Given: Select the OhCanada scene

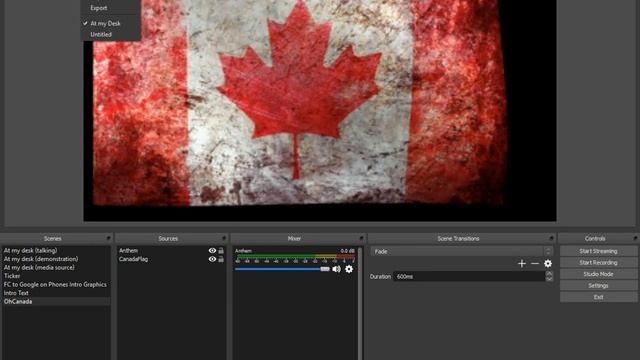Looking at the screenshot, I should [56, 301].
